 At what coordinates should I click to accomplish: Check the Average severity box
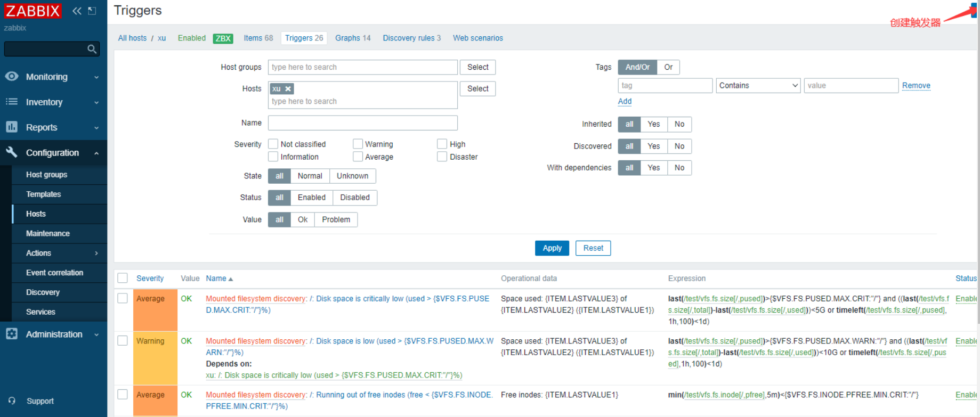point(358,157)
